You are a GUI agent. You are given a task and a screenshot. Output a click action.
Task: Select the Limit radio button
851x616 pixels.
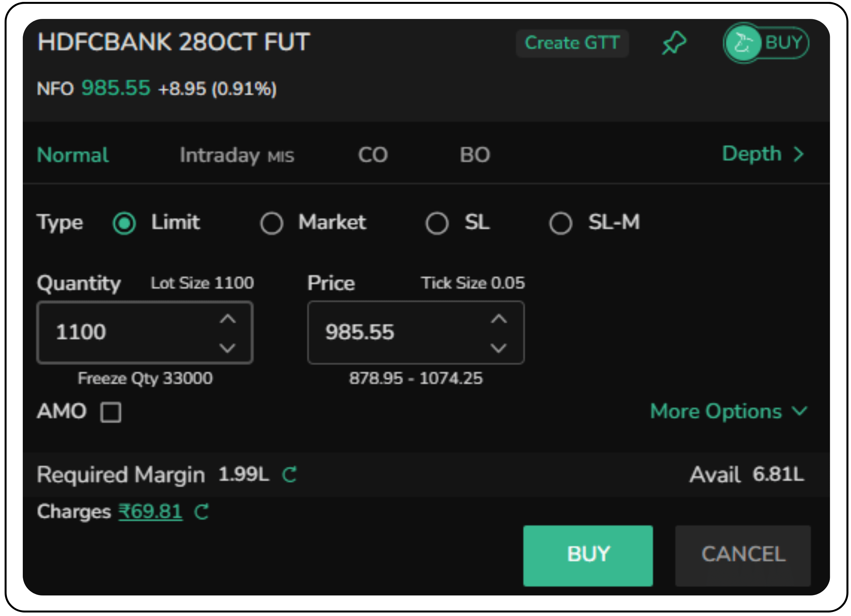pos(124,223)
